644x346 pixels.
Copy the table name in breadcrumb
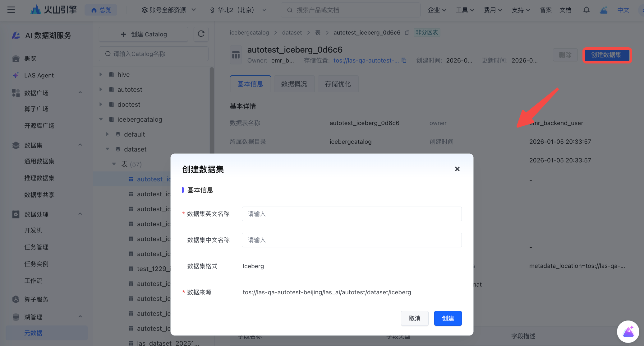[x=407, y=32]
